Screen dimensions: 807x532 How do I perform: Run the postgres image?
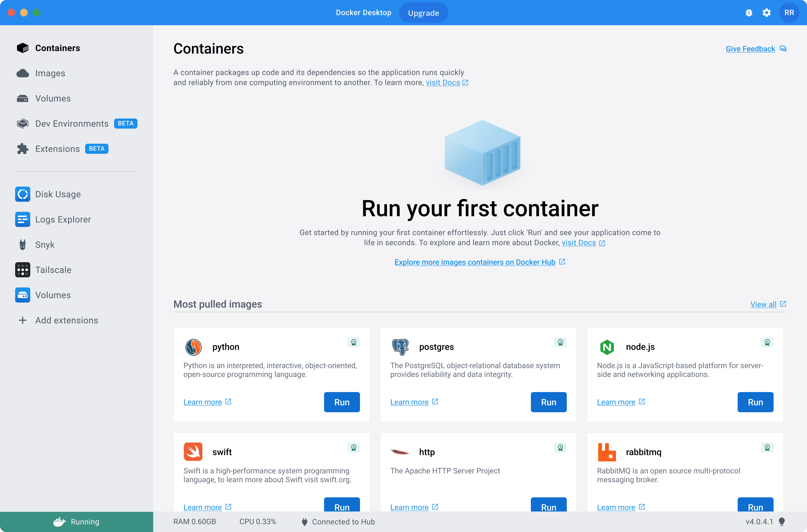pos(549,402)
